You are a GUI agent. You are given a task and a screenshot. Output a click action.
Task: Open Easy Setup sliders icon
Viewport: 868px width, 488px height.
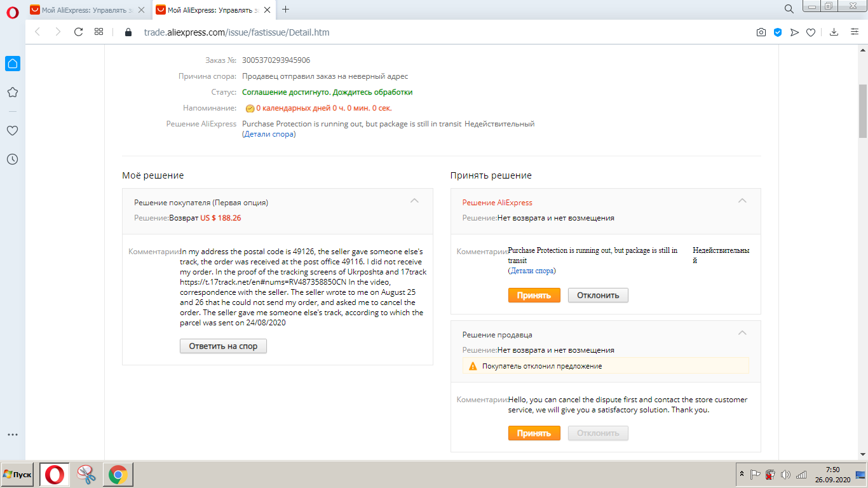pos(855,32)
